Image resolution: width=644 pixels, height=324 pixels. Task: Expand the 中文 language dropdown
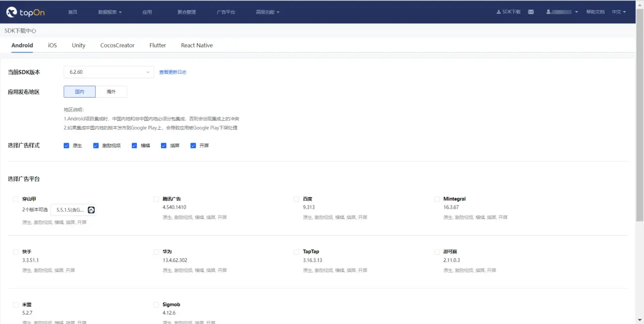(618, 12)
